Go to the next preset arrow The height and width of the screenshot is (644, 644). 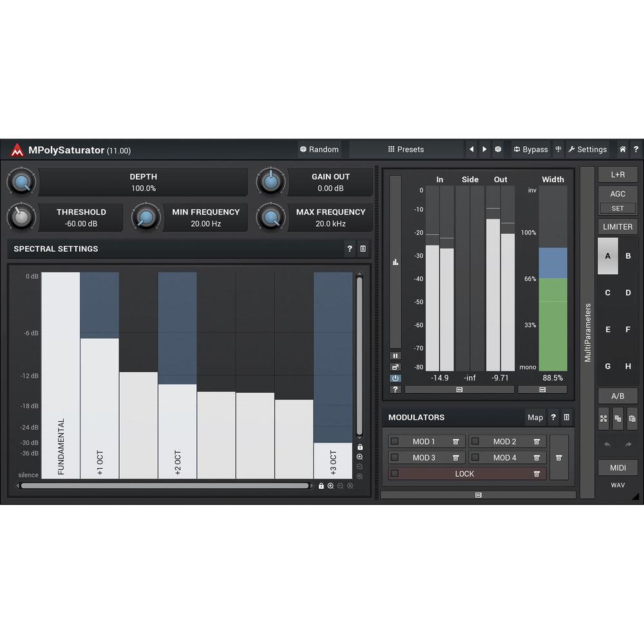coord(484,149)
